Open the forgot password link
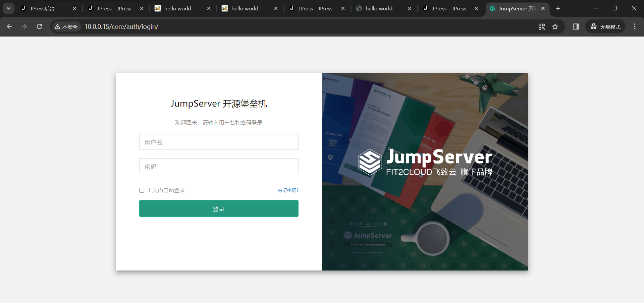Screen dimensions: 644x303 (x=288, y=190)
